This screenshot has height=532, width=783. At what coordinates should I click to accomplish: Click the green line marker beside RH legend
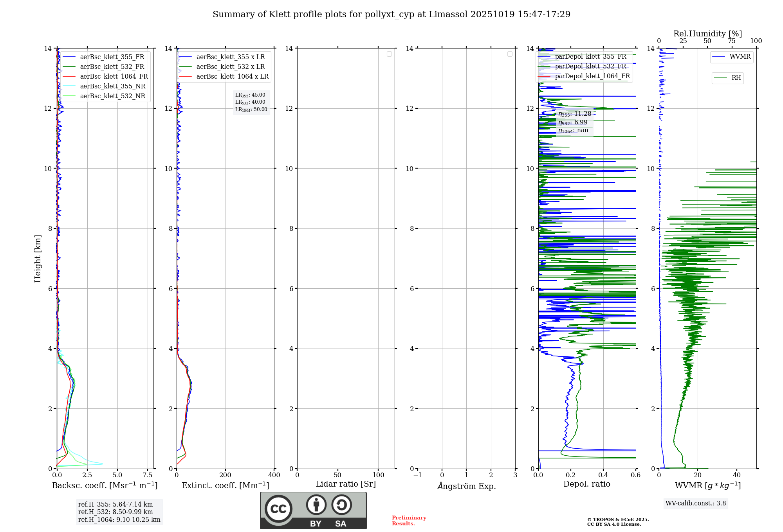tap(720, 78)
